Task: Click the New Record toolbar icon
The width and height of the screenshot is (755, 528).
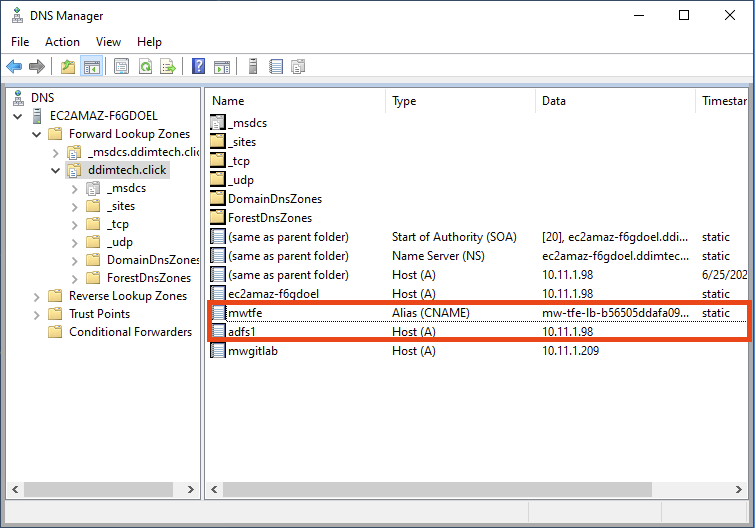Action: point(276,66)
